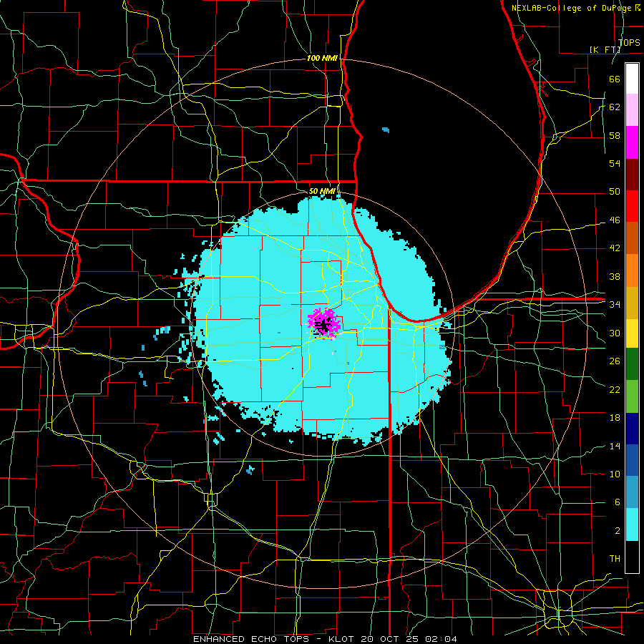Click the legend value "14"

(x=615, y=446)
